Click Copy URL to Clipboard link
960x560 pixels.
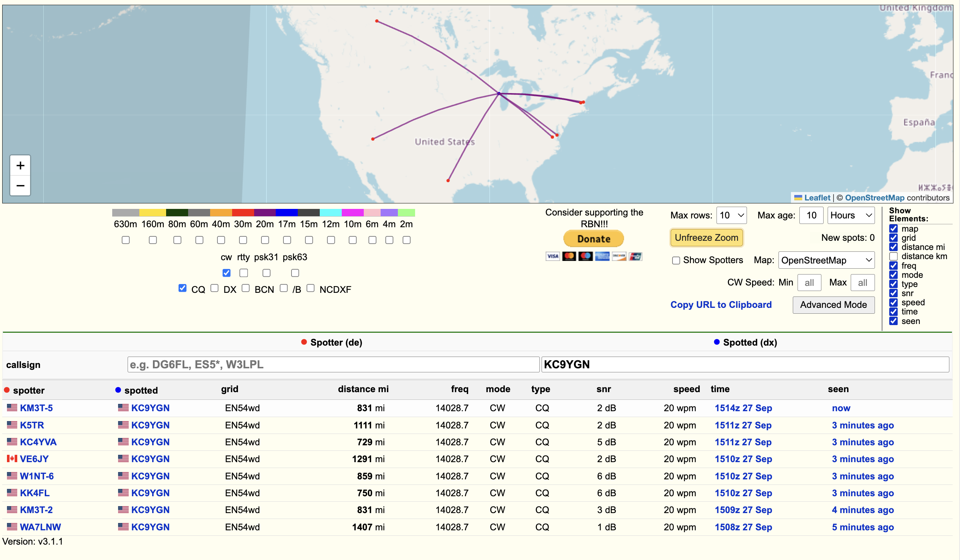pyautogui.click(x=721, y=305)
